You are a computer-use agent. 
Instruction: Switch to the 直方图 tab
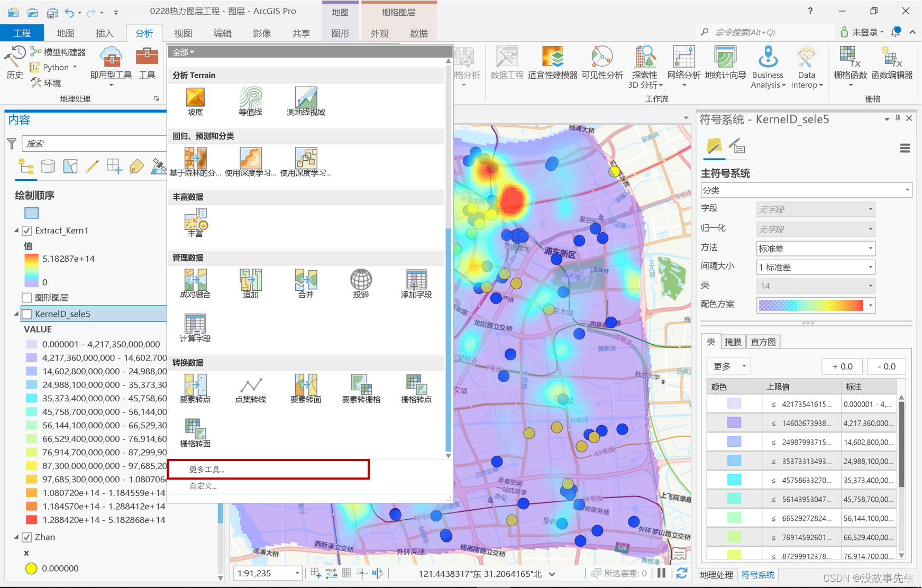pos(763,342)
